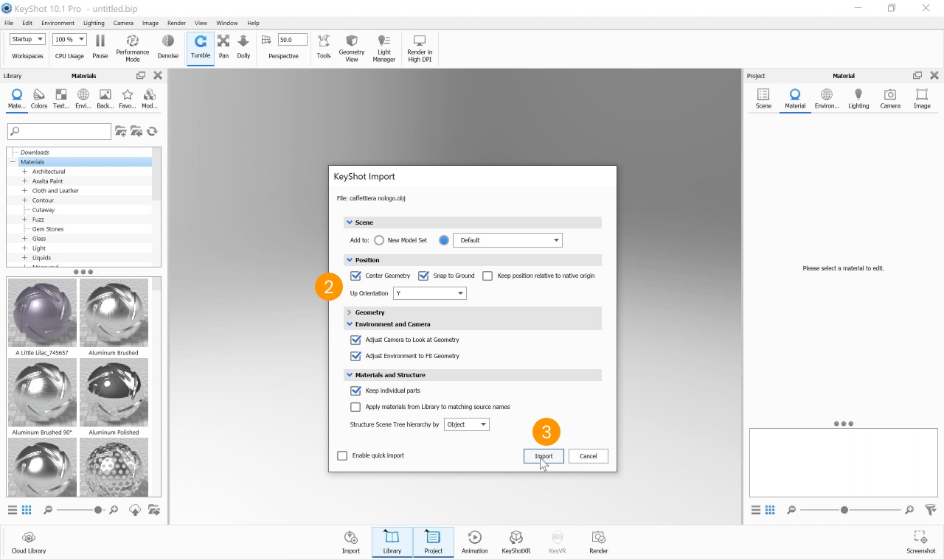Pause the real-time rendering
This screenshot has height=560, width=944.
[100, 46]
